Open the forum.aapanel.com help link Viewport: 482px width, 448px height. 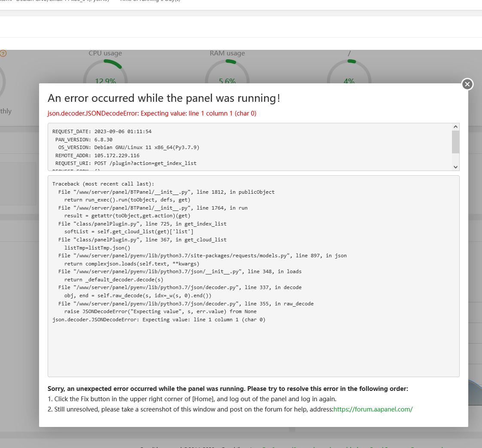click(373, 409)
